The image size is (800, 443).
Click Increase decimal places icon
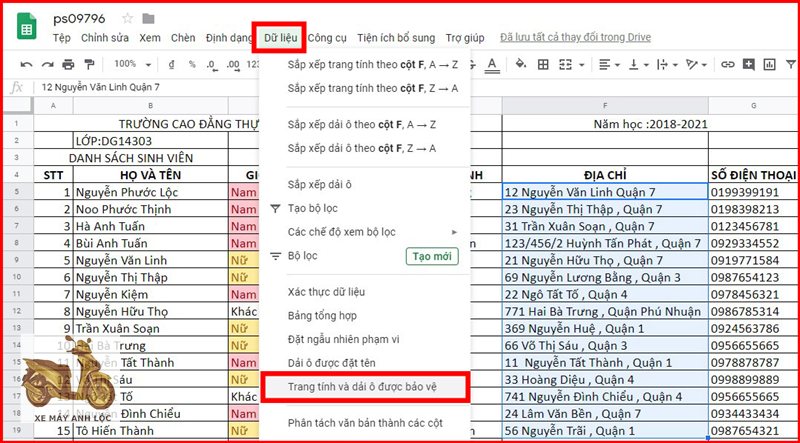pos(233,64)
